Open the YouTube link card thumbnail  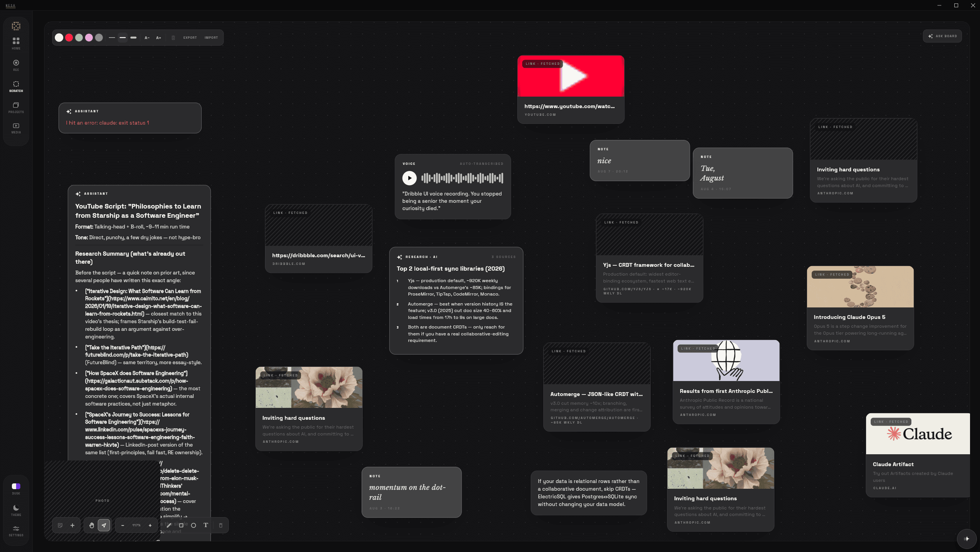[x=571, y=76]
